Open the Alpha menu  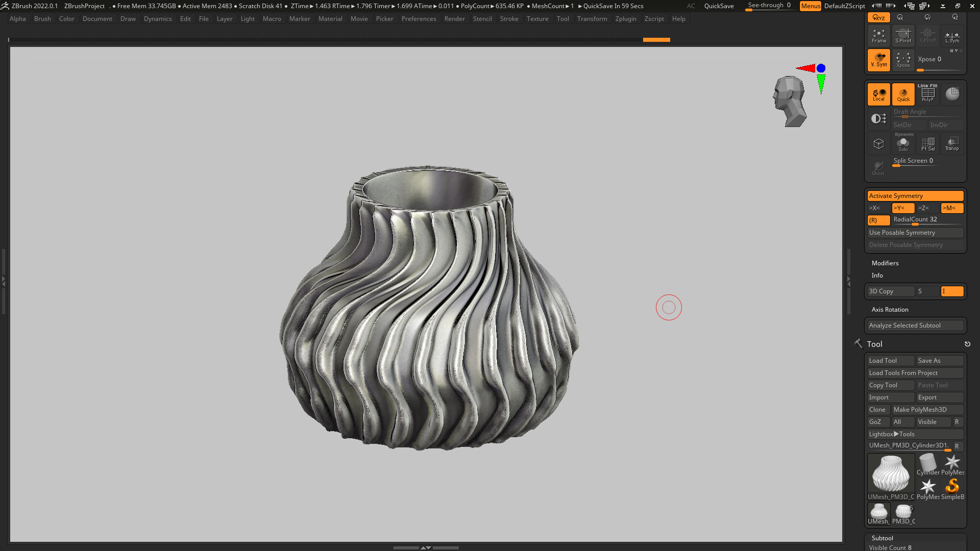pos(18,19)
